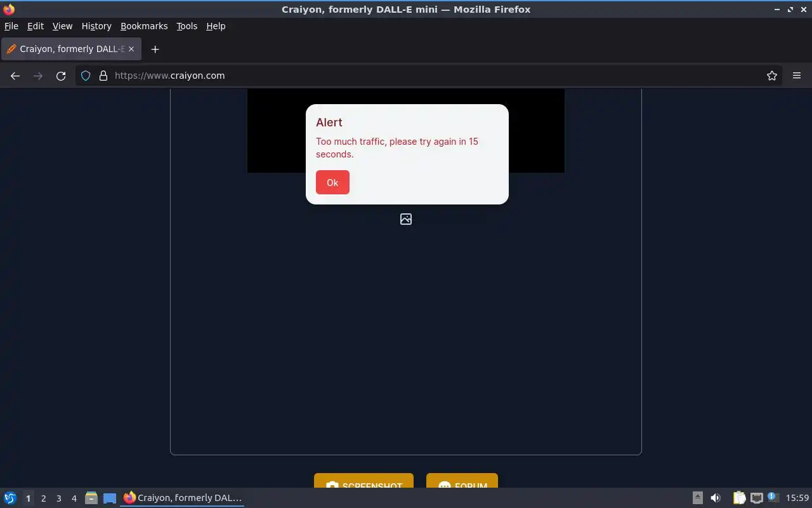Open the Firefox hamburger menu
Viewport: 812px width, 508px height.
pyautogui.click(x=797, y=76)
